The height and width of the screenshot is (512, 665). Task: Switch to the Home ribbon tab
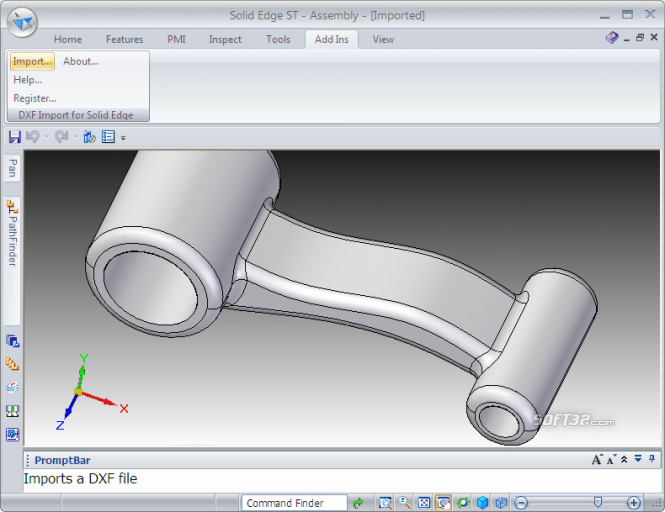[x=68, y=39]
